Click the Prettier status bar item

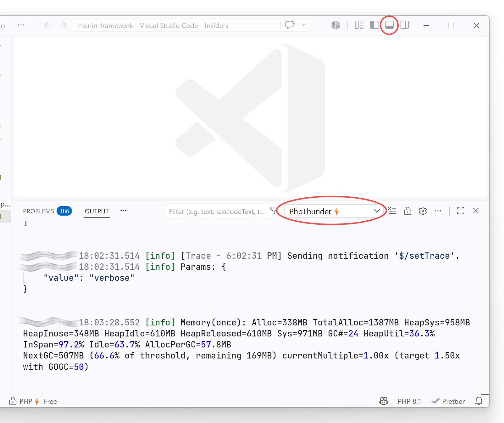pyautogui.click(x=448, y=401)
